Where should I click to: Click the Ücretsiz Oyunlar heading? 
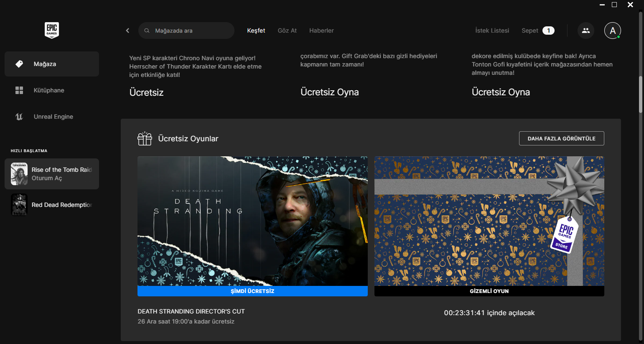(188, 139)
